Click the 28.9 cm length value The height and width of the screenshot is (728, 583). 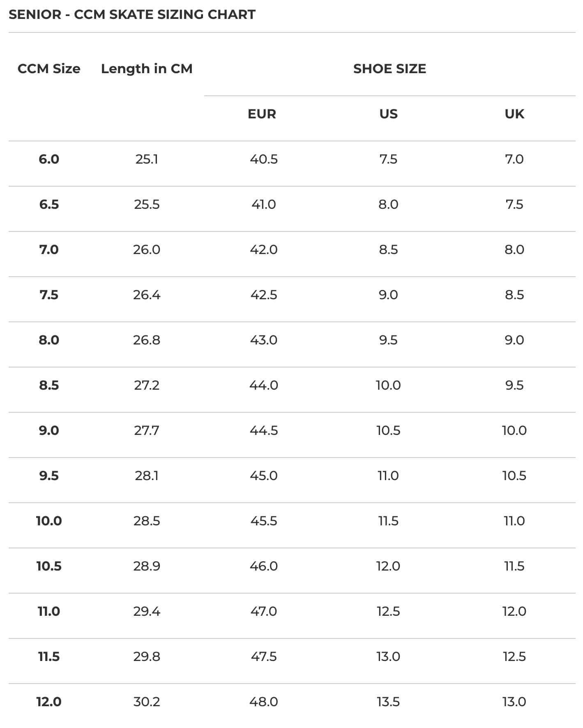(x=147, y=566)
